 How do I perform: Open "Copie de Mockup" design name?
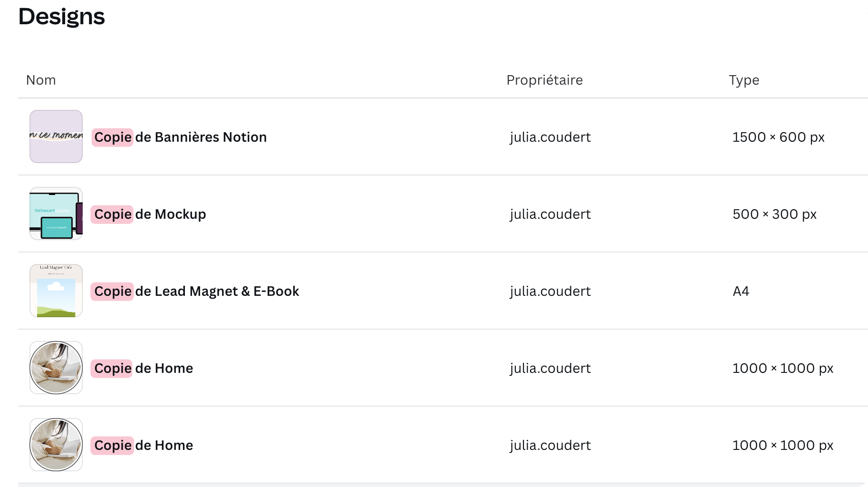150,214
